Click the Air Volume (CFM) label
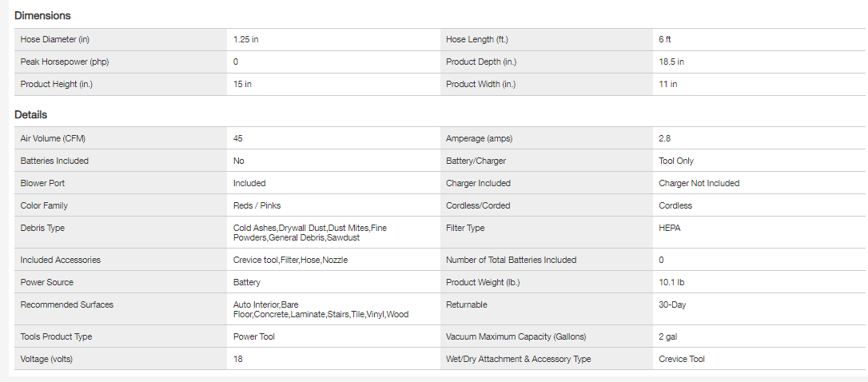Image resolution: width=868 pixels, height=382 pixels. point(53,138)
